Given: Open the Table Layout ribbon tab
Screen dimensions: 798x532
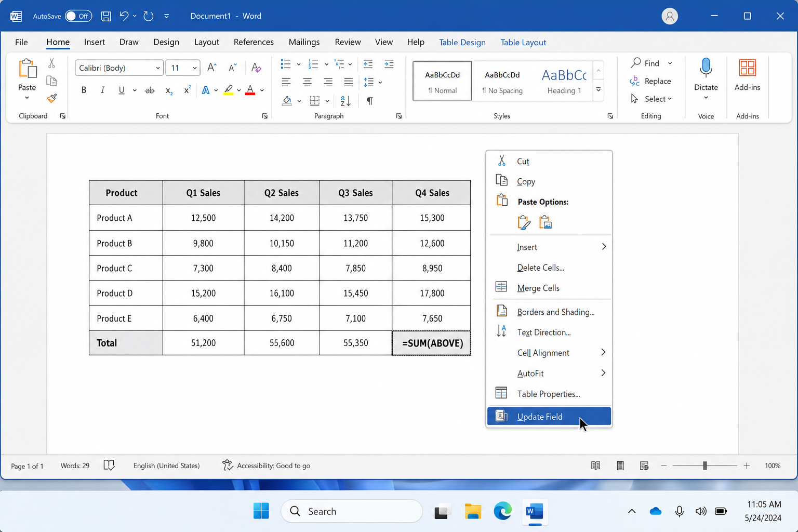Looking at the screenshot, I should click(523, 42).
